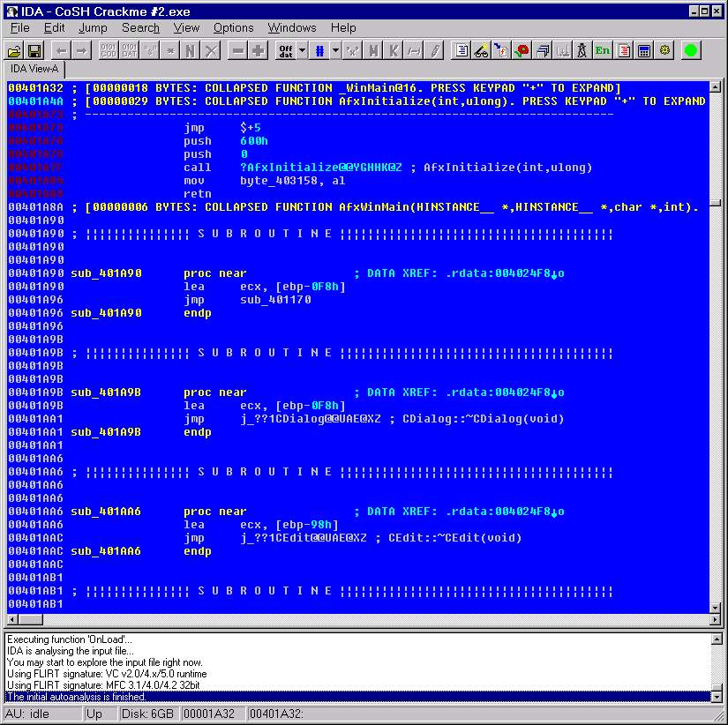
Task: Expand the blue '#' number format dropdown arrow
Action: (x=335, y=50)
